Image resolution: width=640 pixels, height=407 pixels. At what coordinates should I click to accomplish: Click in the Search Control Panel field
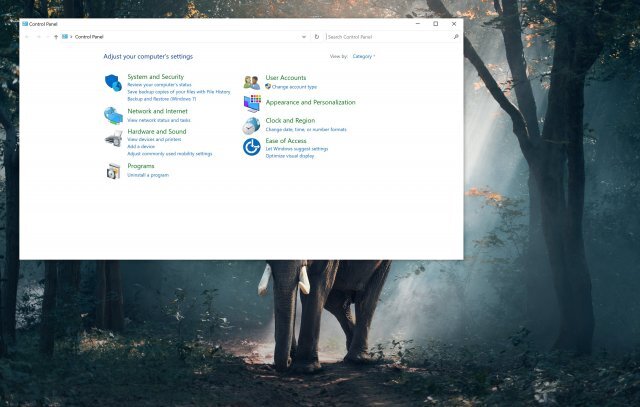(x=389, y=37)
